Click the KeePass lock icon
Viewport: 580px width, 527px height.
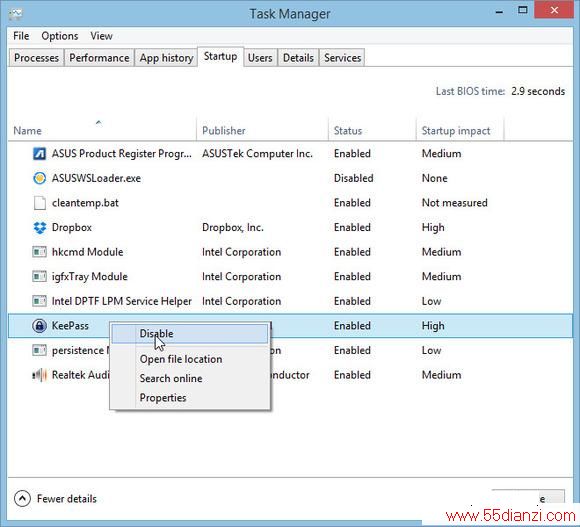pos(40,326)
